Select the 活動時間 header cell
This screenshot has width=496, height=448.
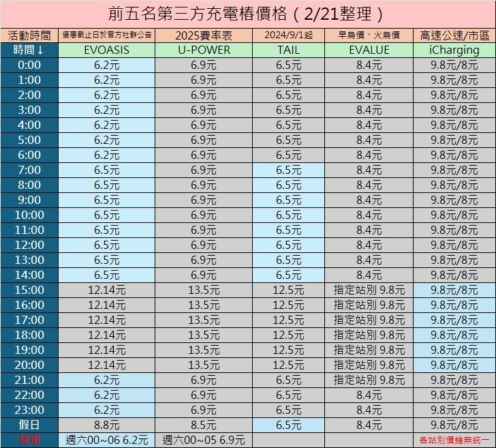point(29,35)
